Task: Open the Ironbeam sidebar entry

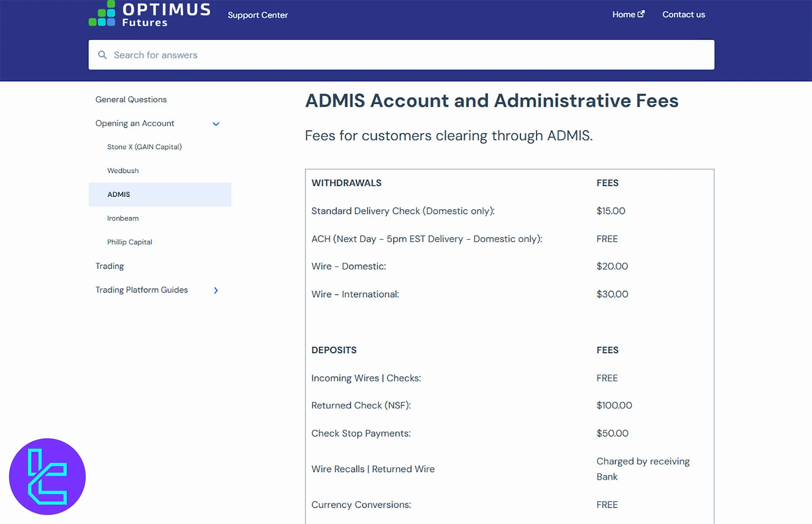Action: pyautogui.click(x=123, y=218)
